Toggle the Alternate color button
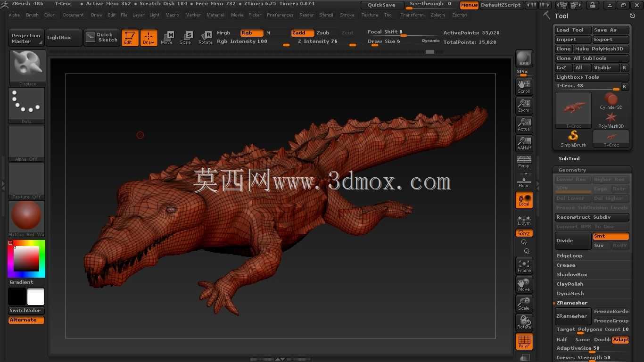 click(x=26, y=320)
